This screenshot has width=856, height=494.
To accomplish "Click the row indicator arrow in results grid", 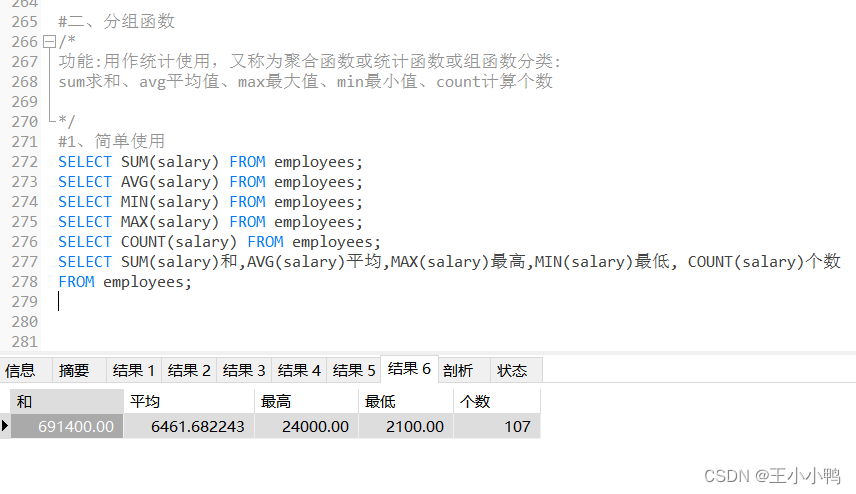I will [x=5, y=426].
